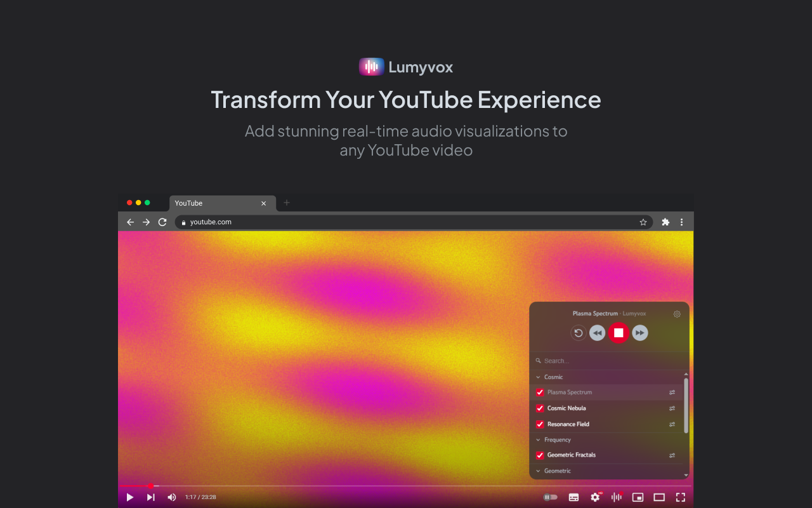Screen dimensions: 812x508
Task: Select the Geometric Fractals visualization name
Action: pos(572,455)
